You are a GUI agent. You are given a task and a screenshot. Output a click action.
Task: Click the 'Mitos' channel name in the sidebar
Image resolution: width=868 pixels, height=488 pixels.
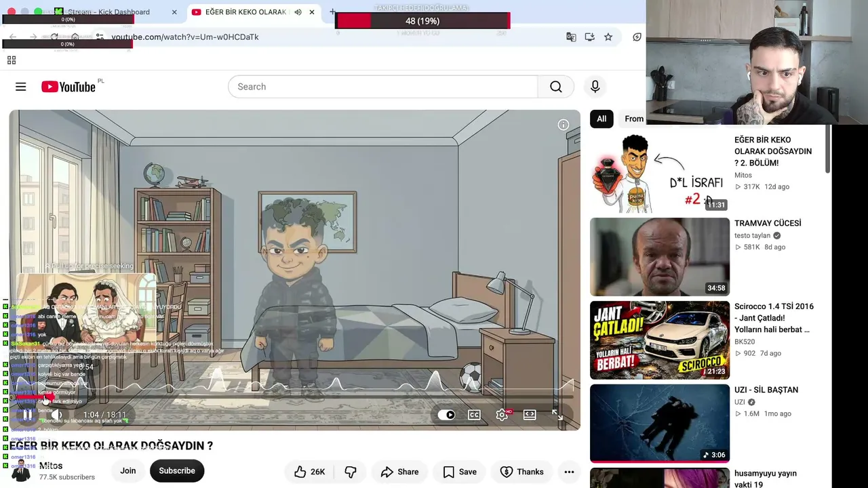[743, 175]
